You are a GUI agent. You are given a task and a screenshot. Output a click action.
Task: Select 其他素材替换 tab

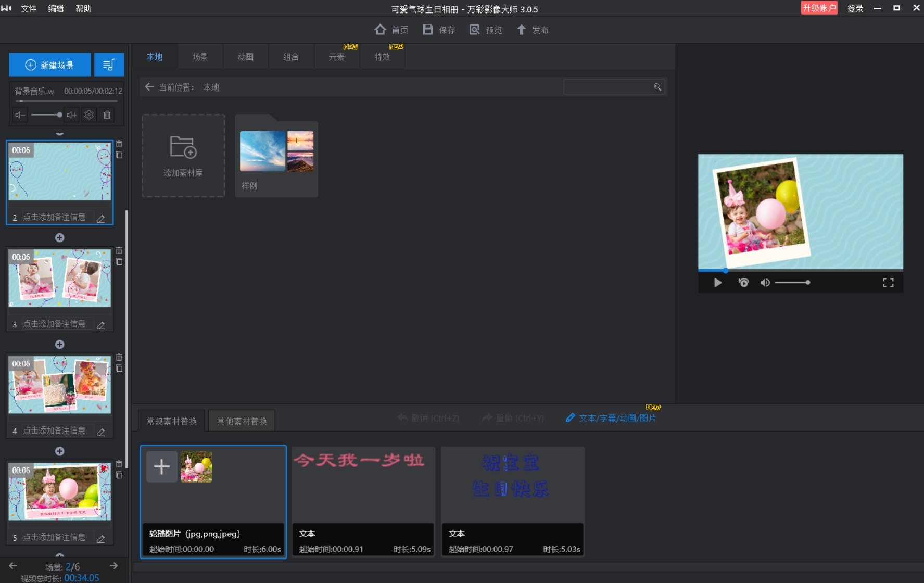point(242,421)
